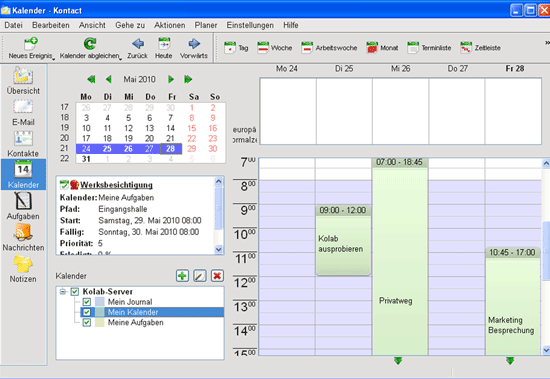The width and height of the screenshot is (550, 379).
Task: Select week number 19 in mini calendar
Action: tap(65, 128)
